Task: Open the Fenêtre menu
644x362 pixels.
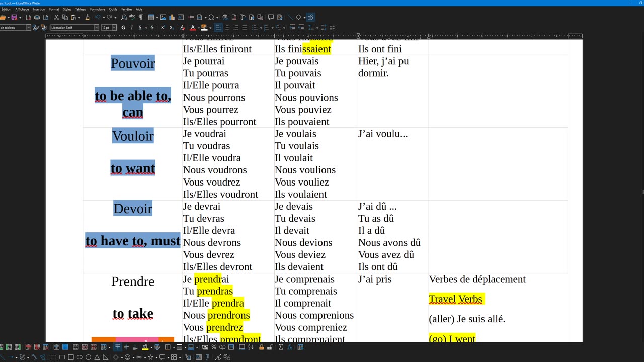Action: 126,9
